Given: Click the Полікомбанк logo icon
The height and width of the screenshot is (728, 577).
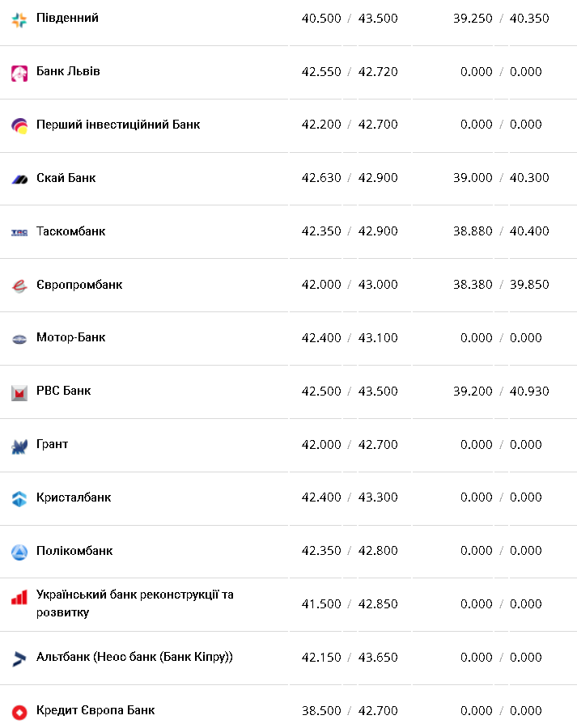Looking at the screenshot, I should (19, 552).
